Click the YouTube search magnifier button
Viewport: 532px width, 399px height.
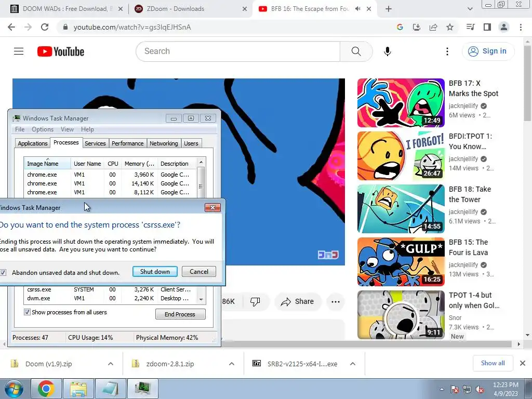pos(356,51)
